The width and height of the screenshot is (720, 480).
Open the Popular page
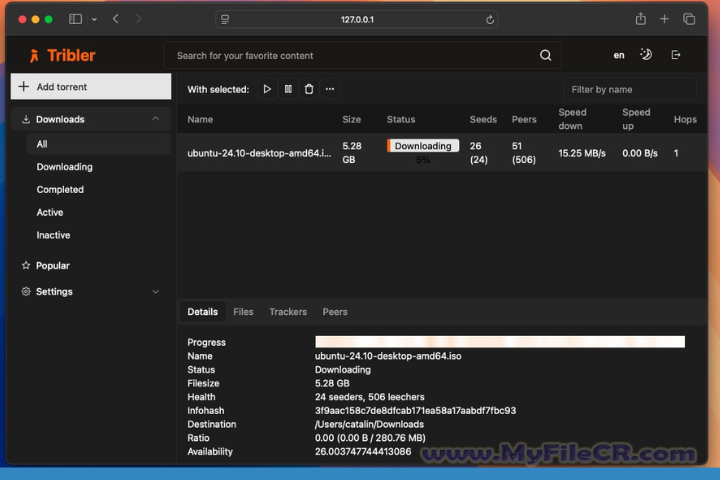pos(52,265)
